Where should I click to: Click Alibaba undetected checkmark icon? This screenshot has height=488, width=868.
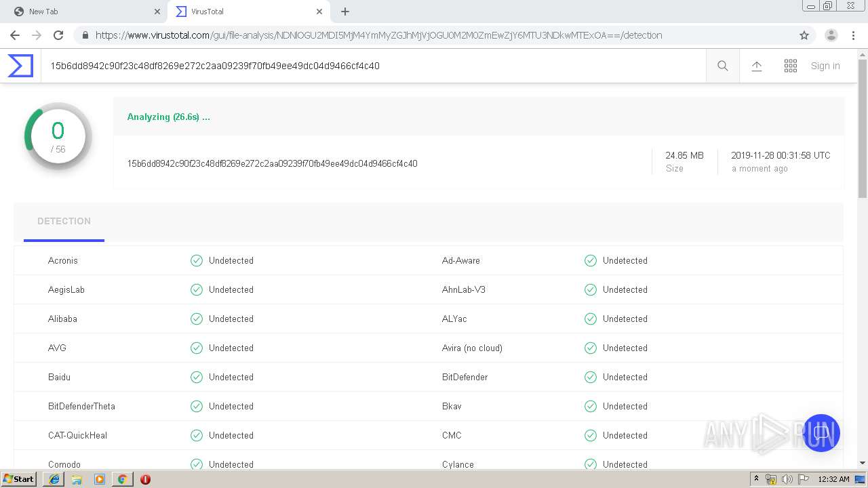[x=197, y=319]
